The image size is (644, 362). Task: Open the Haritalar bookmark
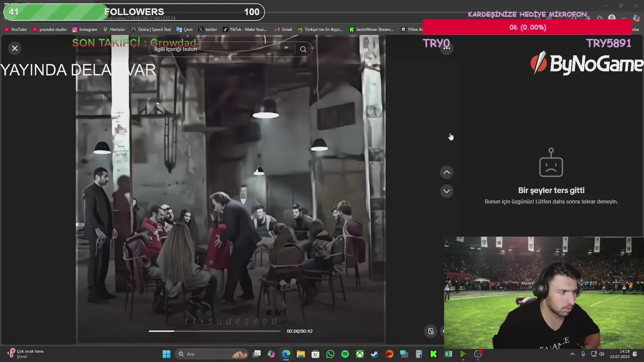point(114,30)
